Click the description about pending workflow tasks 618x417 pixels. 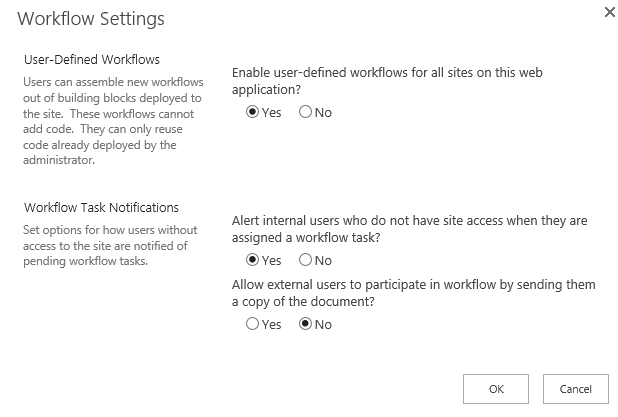(x=109, y=246)
